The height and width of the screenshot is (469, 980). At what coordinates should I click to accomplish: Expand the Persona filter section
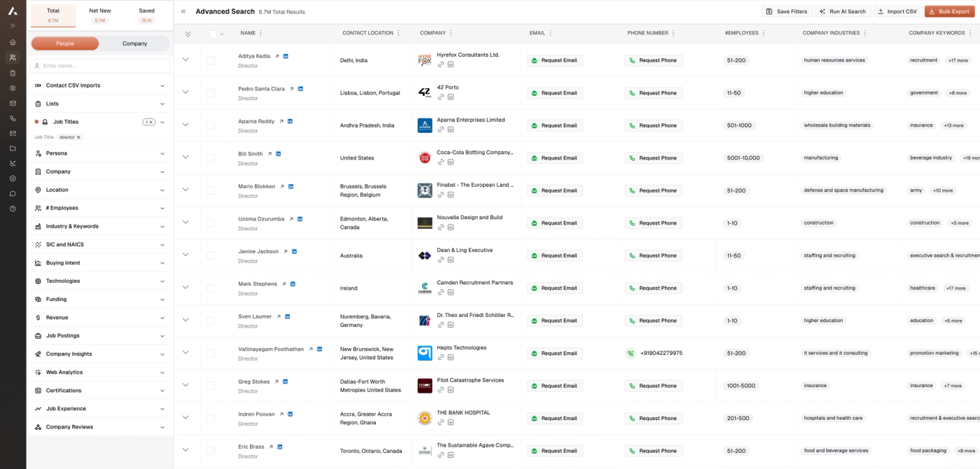(x=99, y=153)
